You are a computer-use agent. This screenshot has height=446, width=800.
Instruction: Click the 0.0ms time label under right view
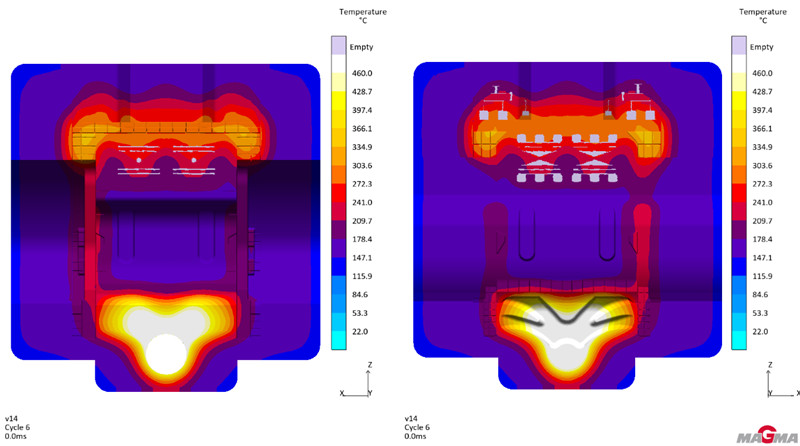[x=417, y=436]
